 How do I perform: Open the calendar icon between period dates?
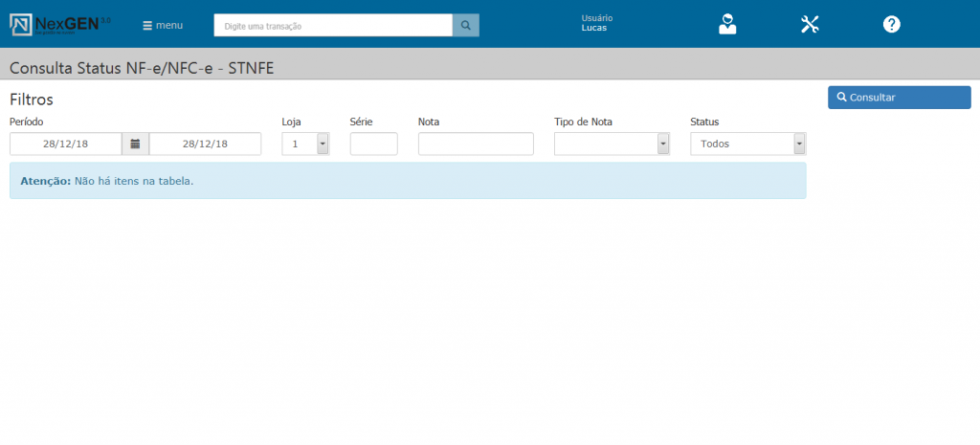tap(135, 144)
